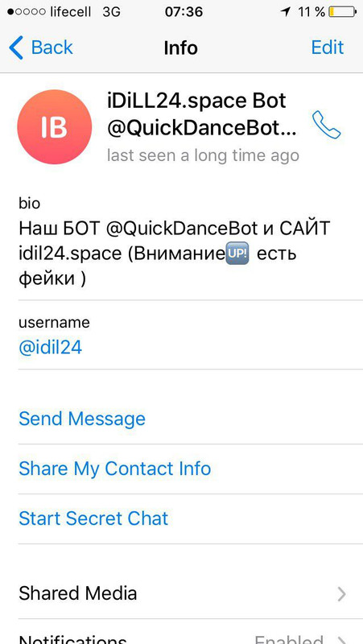Go Back to previous screen

[41, 47]
